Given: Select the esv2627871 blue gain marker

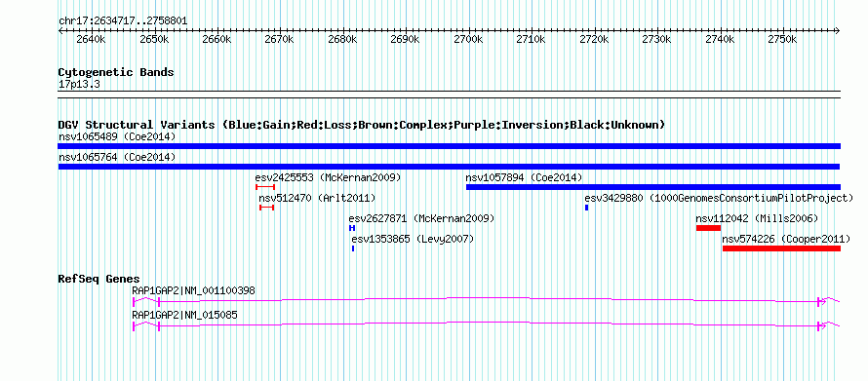Looking at the screenshot, I should coord(352,228).
